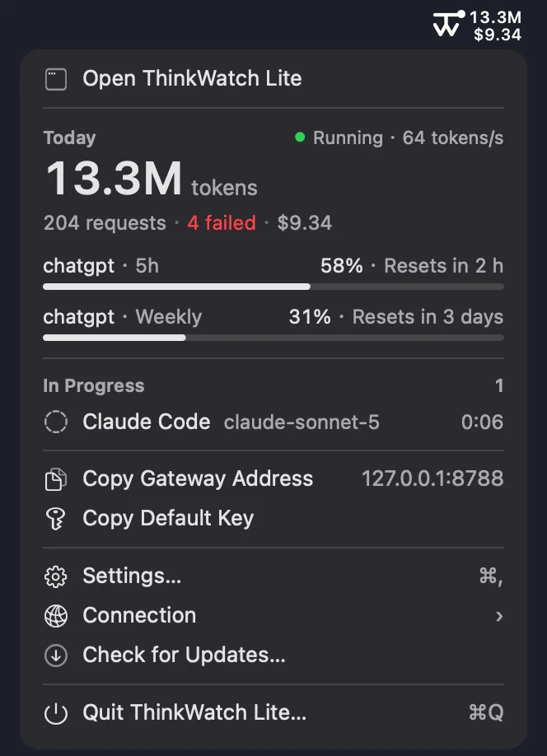Click the 58% usage value
547x756 pixels.
click(x=342, y=266)
